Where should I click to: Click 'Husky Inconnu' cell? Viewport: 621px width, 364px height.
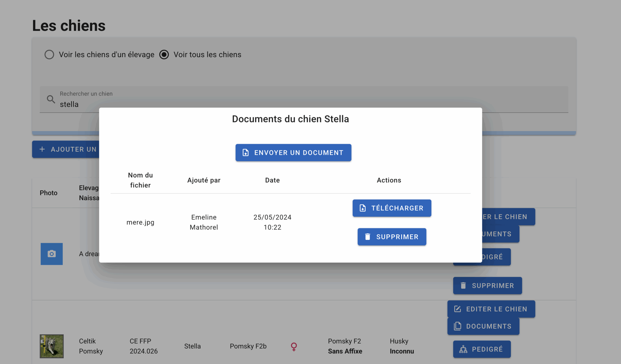click(402, 346)
